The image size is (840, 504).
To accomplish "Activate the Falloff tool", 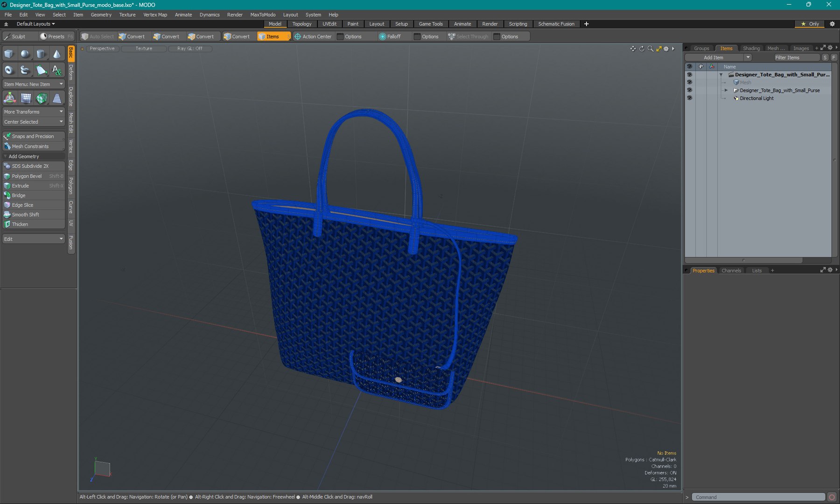I will tap(390, 36).
